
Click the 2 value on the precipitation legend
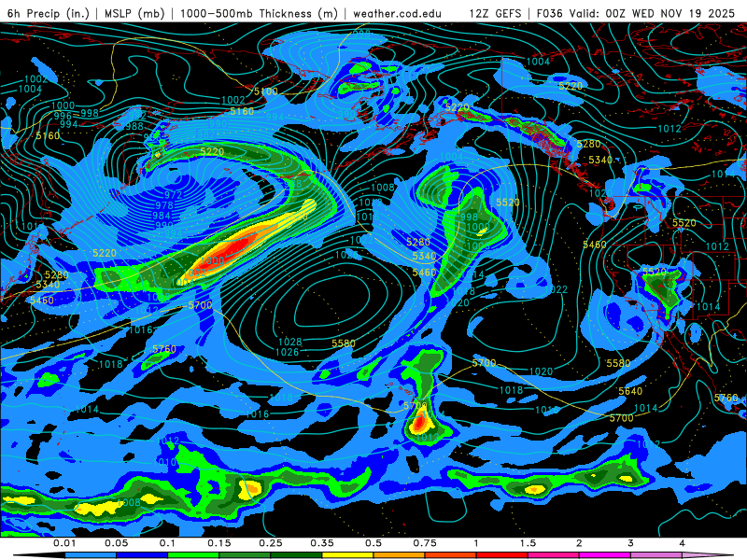click(579, 543)
